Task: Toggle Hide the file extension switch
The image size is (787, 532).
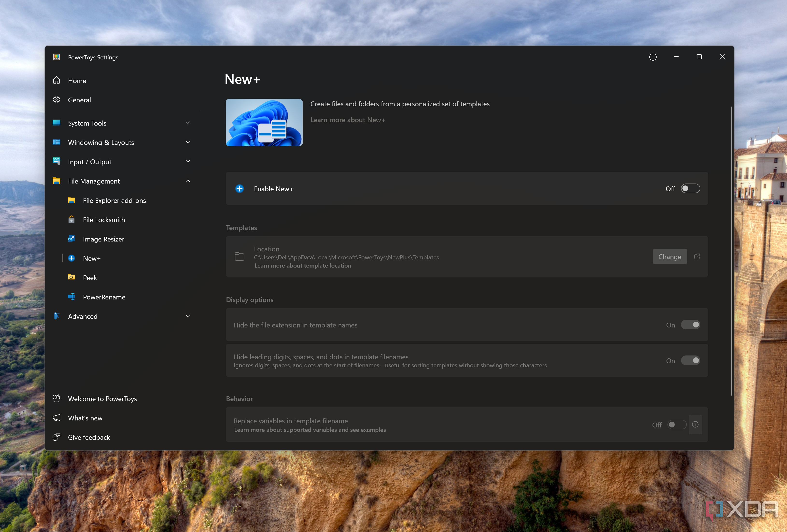Action: [x=690, y=324]
